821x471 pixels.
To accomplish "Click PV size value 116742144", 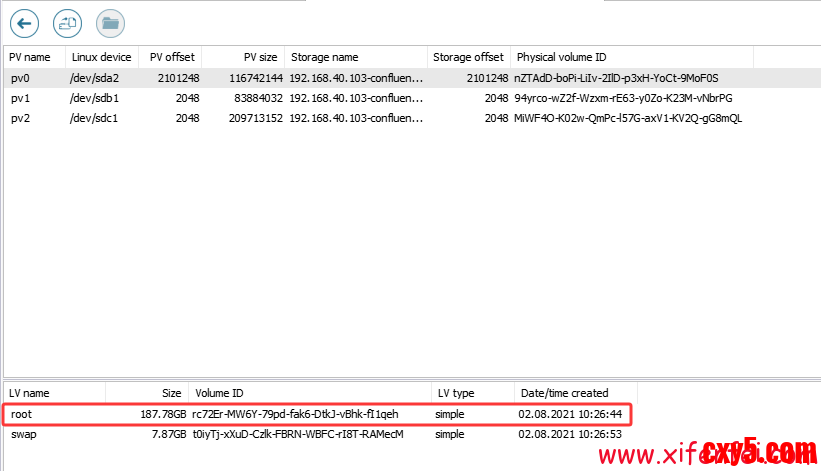I will click(256, 78).
